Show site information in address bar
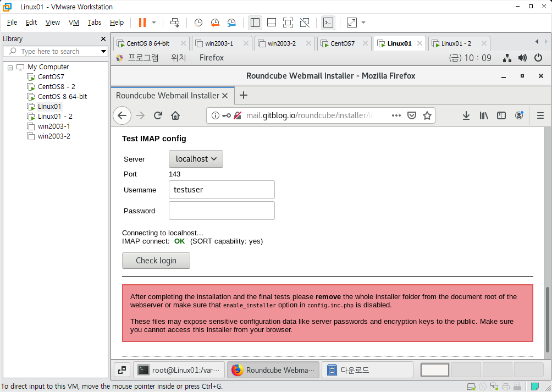The width and height of the screenshot is (552, 392). pyautogui.click(x=215, y=115)
